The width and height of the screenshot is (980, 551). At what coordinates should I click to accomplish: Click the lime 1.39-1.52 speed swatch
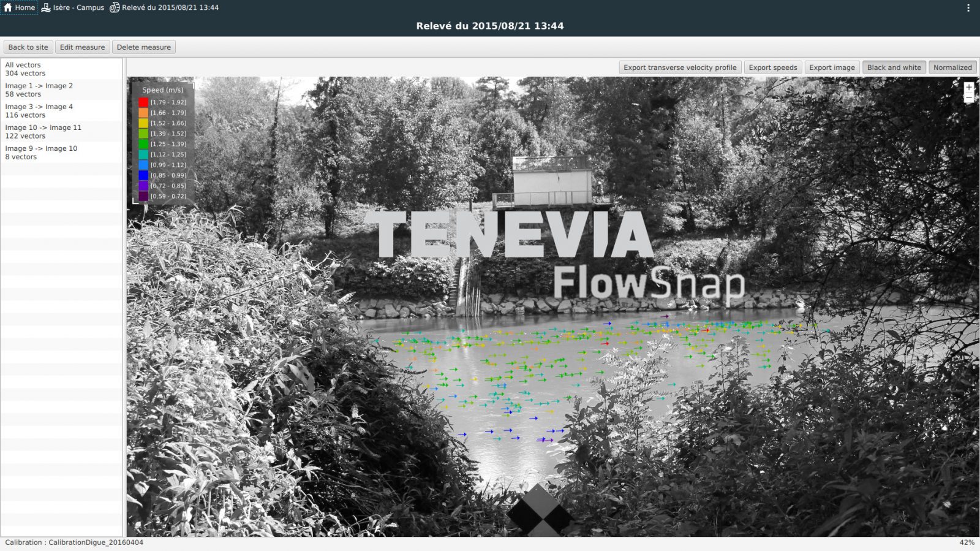143,134
